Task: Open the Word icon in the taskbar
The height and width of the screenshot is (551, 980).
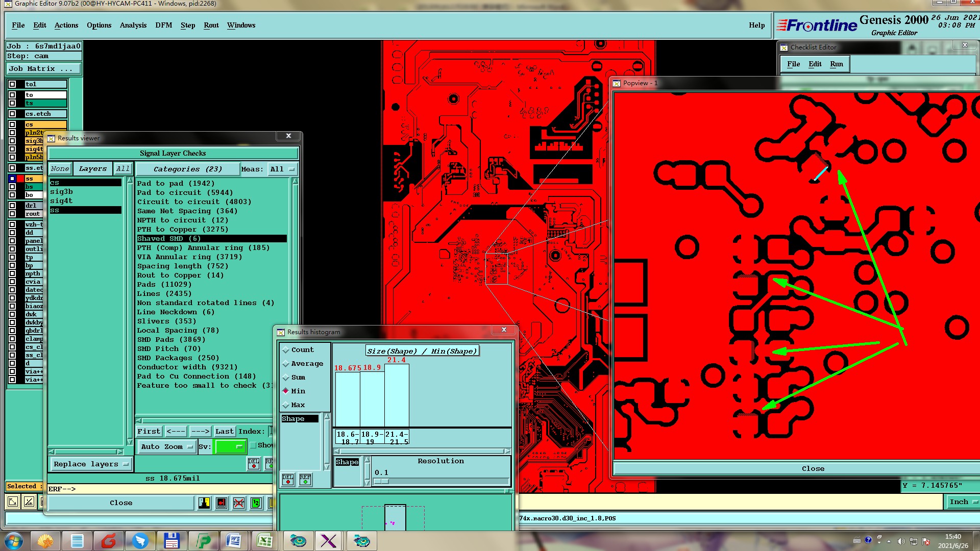Action: click(x=233, y=541)
